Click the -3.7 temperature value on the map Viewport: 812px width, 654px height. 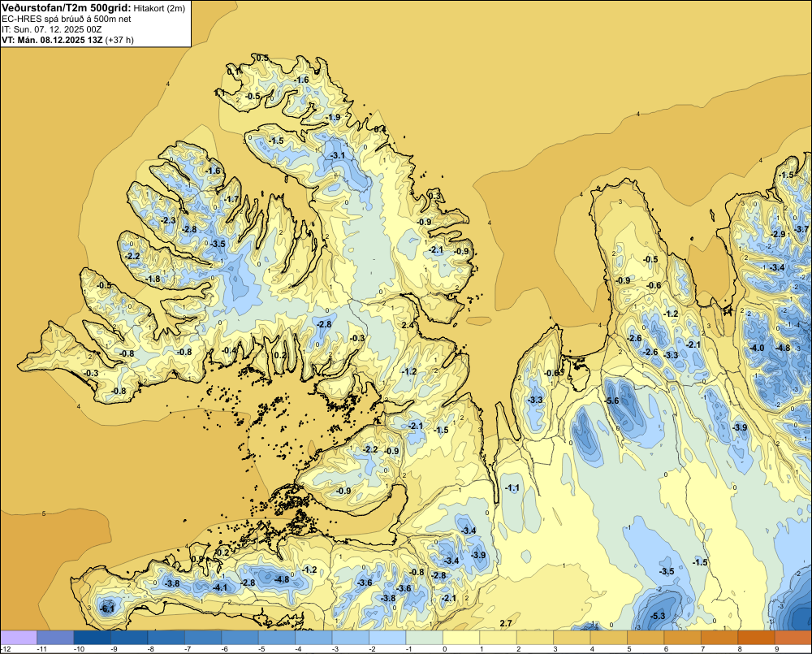pyautogui.click(x=801, y=229)
